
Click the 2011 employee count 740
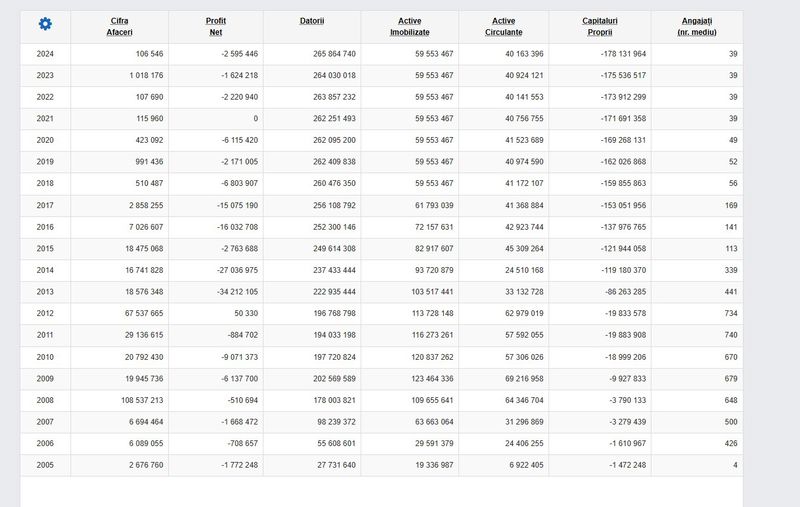tap(730, 335)
